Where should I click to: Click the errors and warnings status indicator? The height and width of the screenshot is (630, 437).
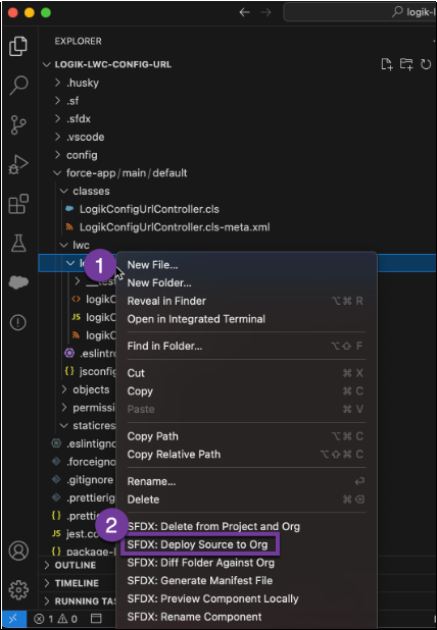56,619
